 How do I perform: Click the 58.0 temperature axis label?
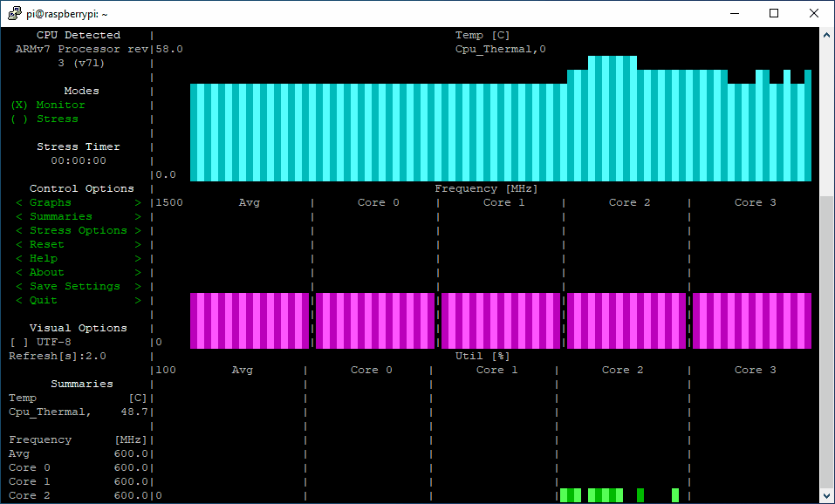coord(169,49)
